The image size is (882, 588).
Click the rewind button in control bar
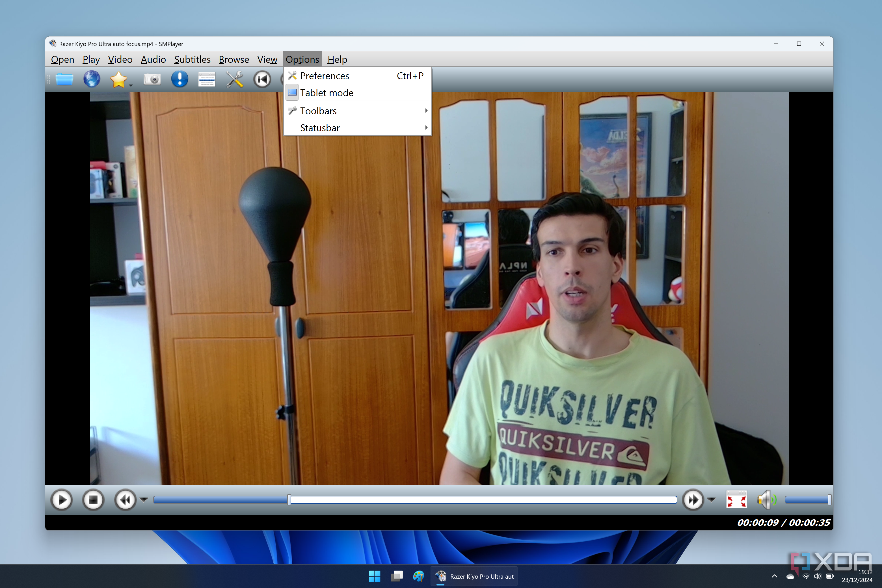pyautogui.click(x=125, y=500)
